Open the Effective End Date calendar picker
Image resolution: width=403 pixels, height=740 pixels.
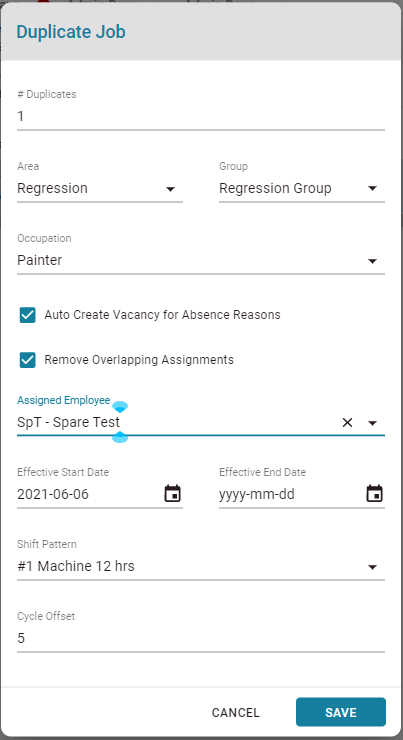click(375, 494)
